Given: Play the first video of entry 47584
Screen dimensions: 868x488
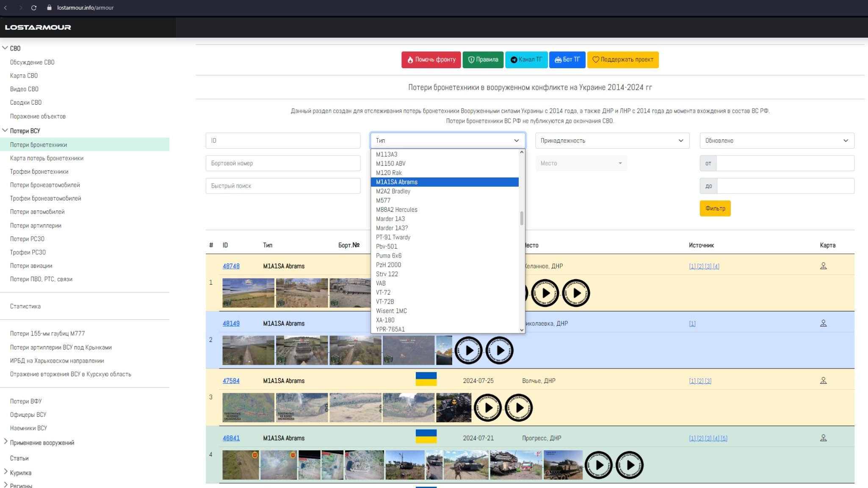Looking at the screenshot, I should [488, 408].
